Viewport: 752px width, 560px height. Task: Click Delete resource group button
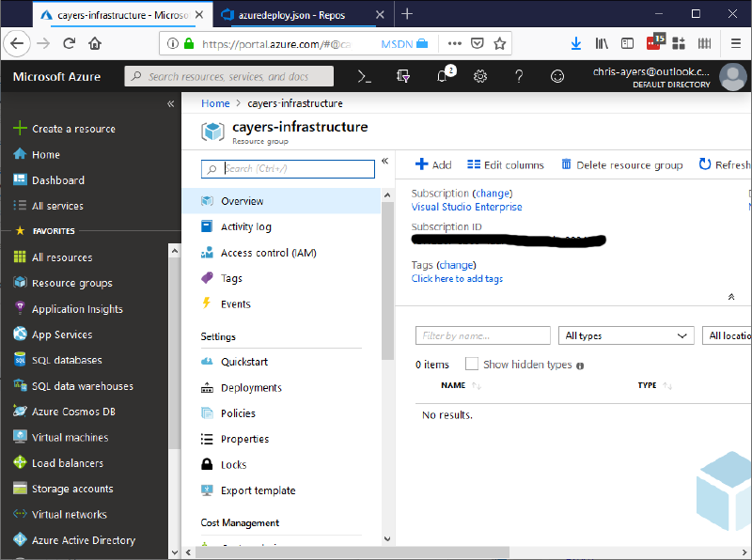tap(621, 164)
